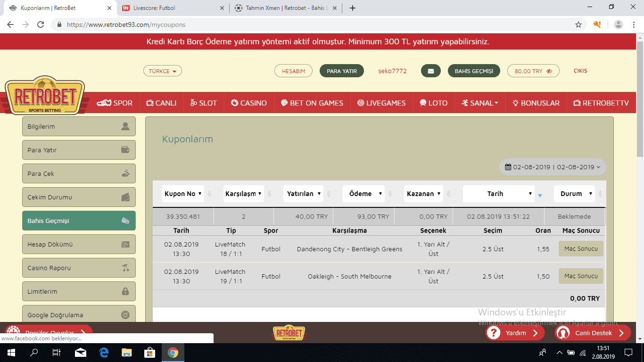
Task: Open the TÜRKÇE language dropdown
Action: (x=163, y=71)
